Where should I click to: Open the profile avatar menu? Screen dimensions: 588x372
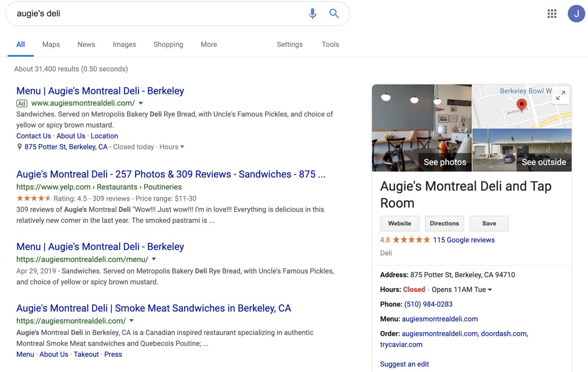576,13
